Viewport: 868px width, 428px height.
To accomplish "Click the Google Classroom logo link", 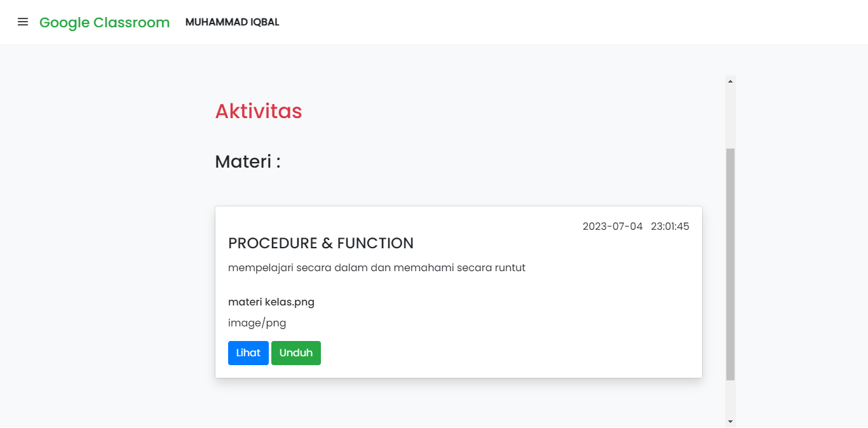I will coord(104,23).
